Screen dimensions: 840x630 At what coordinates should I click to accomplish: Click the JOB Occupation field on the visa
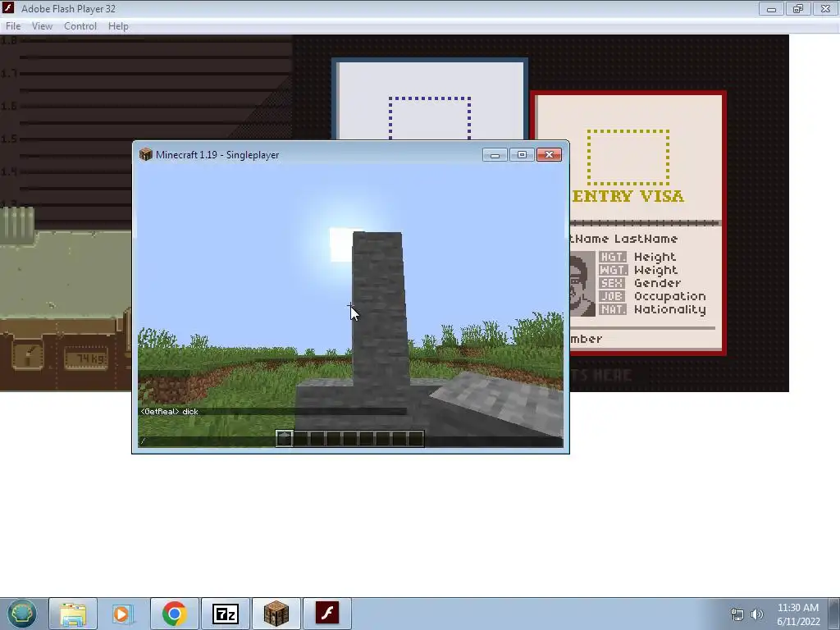coord(652,296)
